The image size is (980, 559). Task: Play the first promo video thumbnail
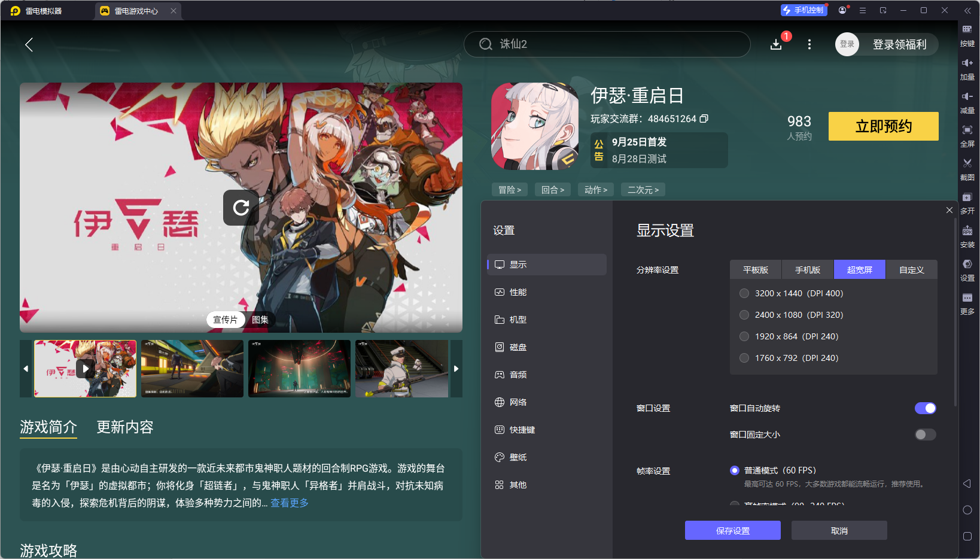85,369
